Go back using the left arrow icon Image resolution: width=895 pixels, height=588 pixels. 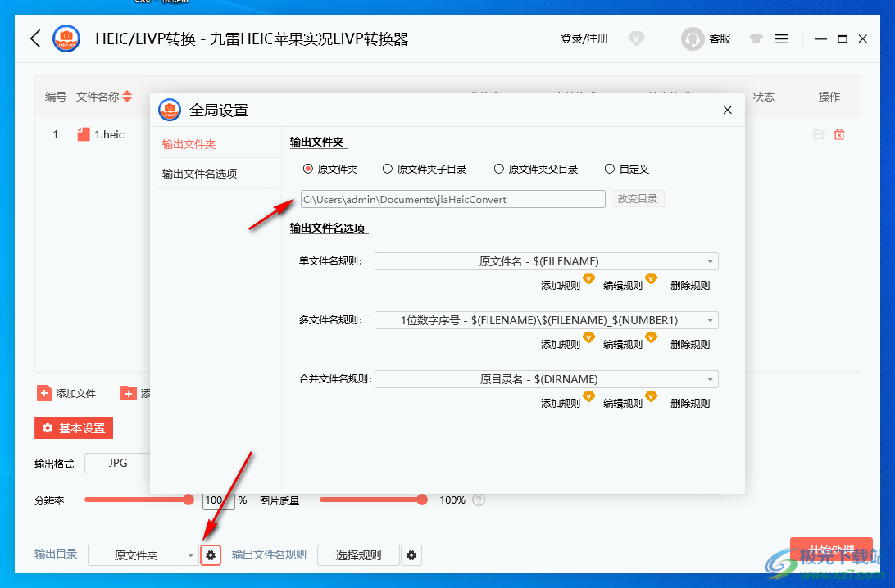click(35, 38)
